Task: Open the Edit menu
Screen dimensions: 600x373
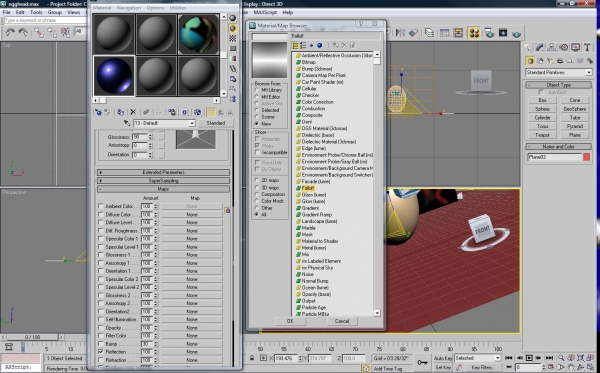Action: [20, 12]
